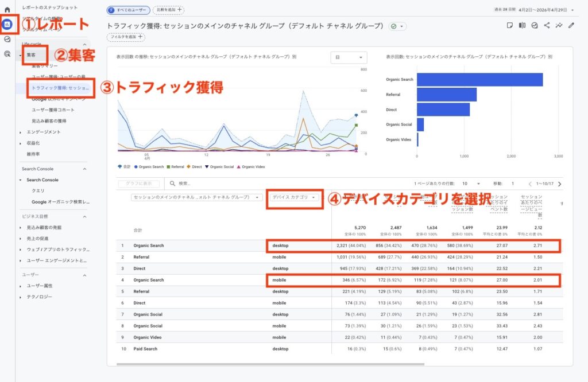
Task: Select トラフィック獲得: セッショ... report
Action: pyautogui.click(x=60, y=88)
